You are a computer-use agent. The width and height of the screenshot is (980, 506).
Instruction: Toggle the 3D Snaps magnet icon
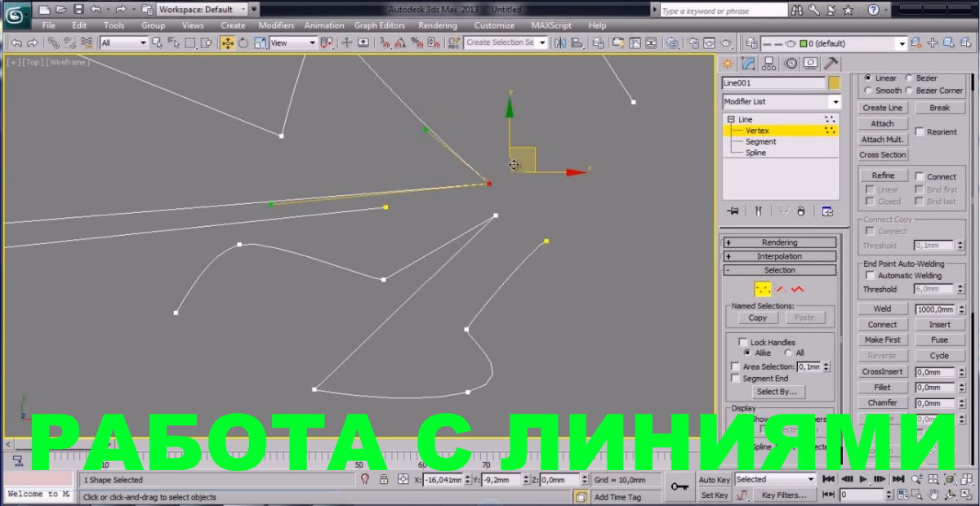coord(386,42)
